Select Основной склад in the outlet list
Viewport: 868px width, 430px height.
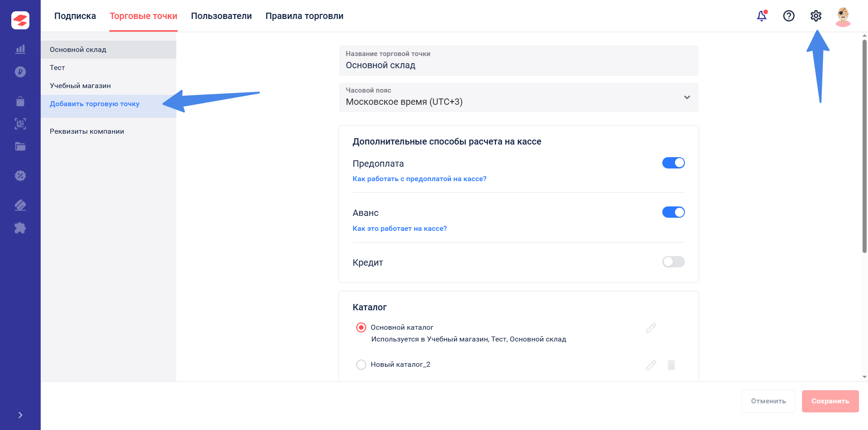108,50
